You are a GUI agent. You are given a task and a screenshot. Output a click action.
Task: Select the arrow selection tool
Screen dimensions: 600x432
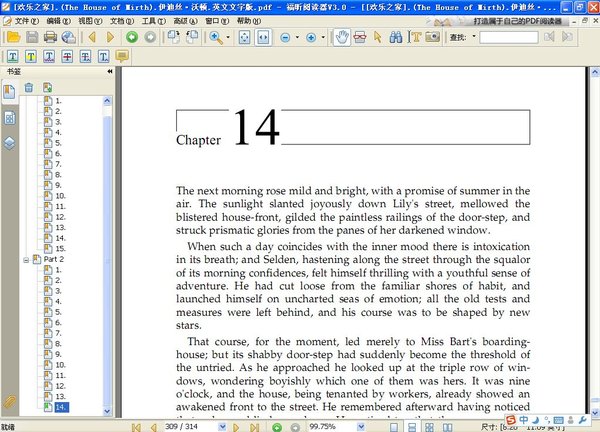(x=378, y=37)
